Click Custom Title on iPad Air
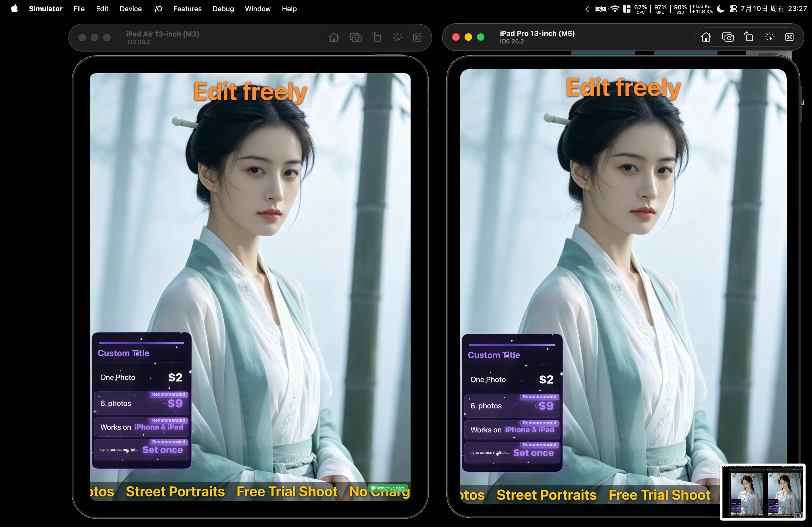 click(124, 353)
